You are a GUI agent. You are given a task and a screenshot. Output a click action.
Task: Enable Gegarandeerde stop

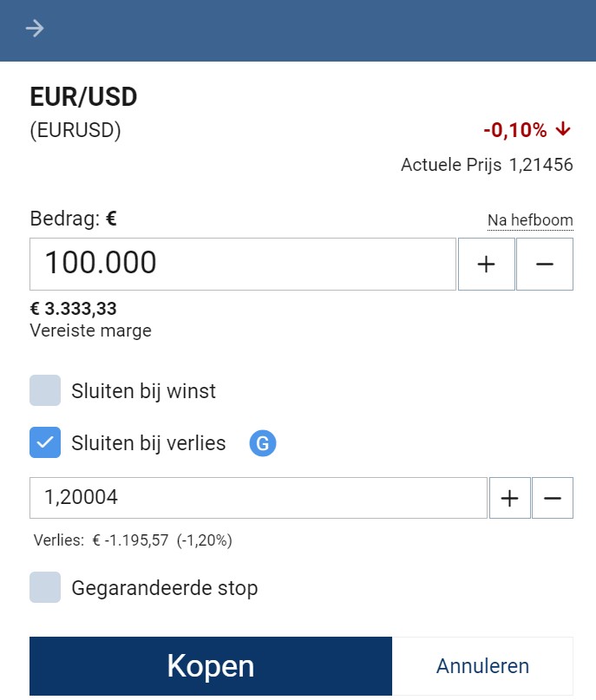[45, 587]
